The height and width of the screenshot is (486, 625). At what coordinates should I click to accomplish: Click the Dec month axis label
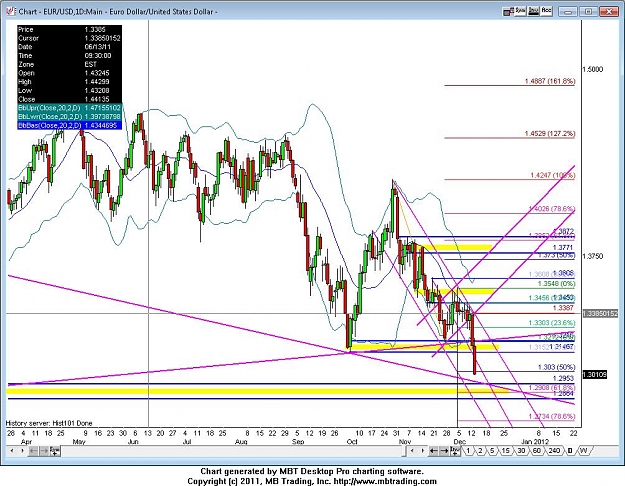460,442
